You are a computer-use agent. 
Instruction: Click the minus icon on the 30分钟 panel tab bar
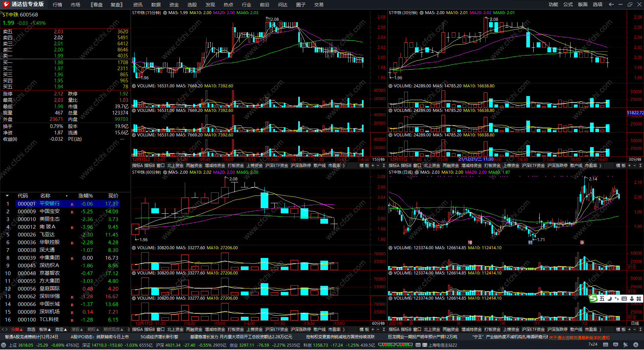(x=635, y=166)
